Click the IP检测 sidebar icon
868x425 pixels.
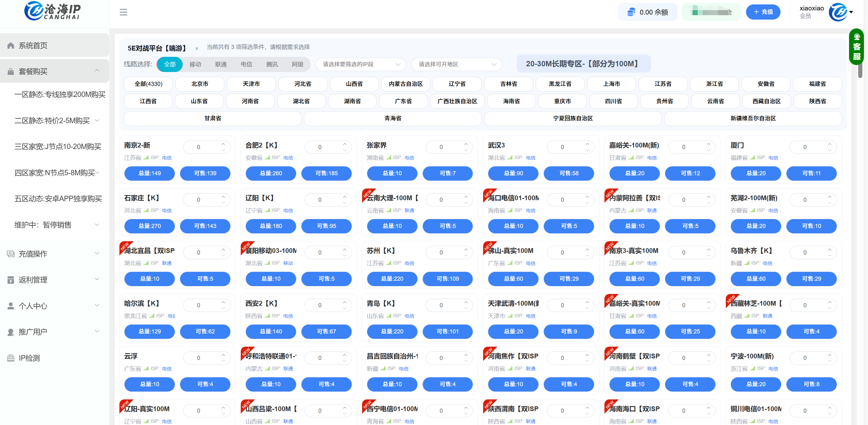click(x=11, y=358)
